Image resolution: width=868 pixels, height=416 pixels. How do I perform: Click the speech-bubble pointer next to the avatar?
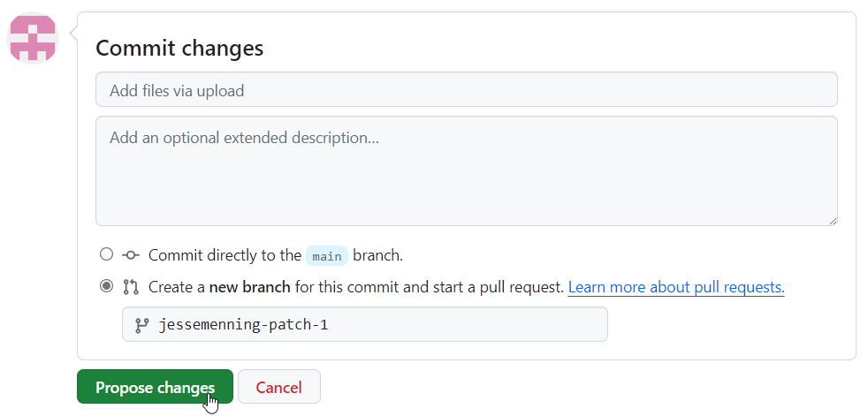pos(73,39)
